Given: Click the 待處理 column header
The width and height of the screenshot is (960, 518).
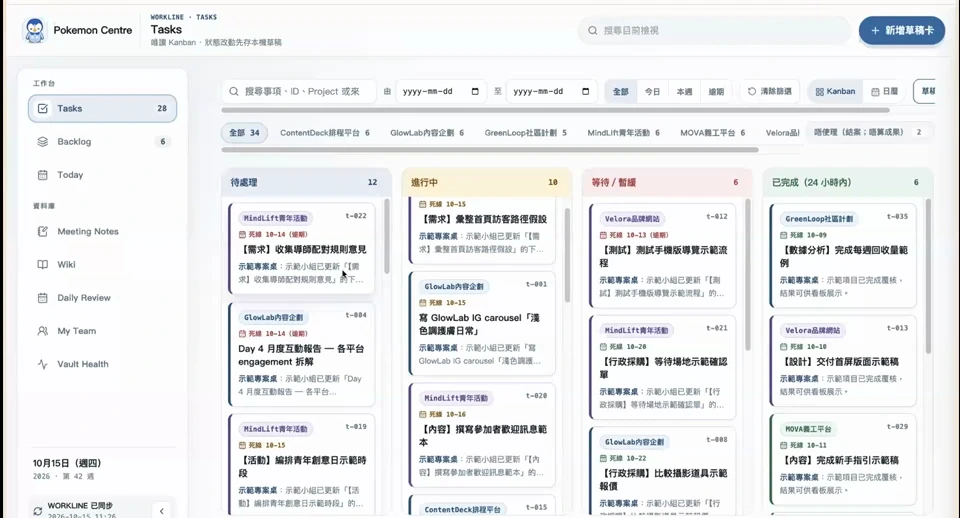Looking at the screenshot, I should [x=306, y=182].
